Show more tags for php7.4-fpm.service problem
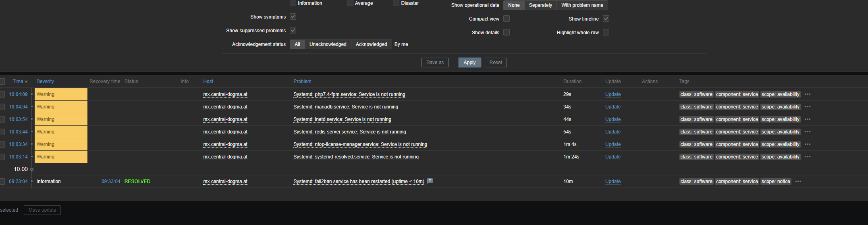 click(807, 94)
